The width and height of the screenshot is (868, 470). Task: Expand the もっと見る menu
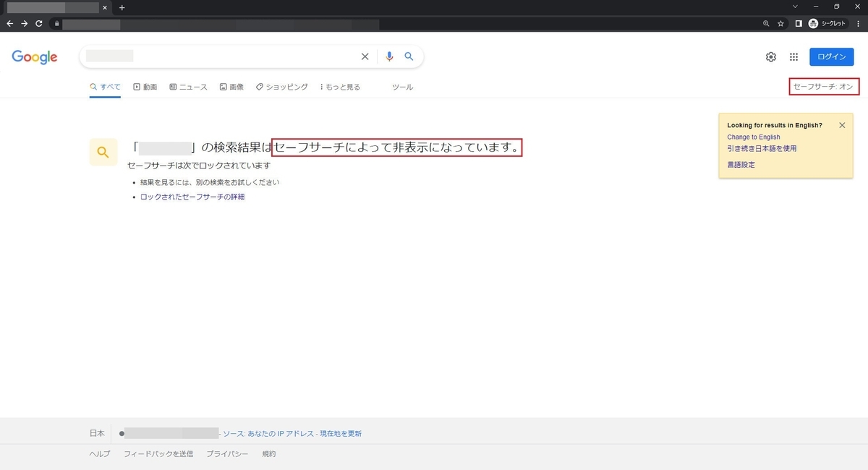[x=340, y=87]
